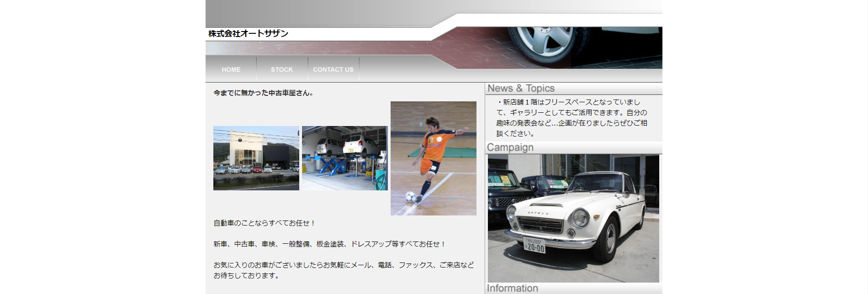Open the futsal player photo

(434, 158)
